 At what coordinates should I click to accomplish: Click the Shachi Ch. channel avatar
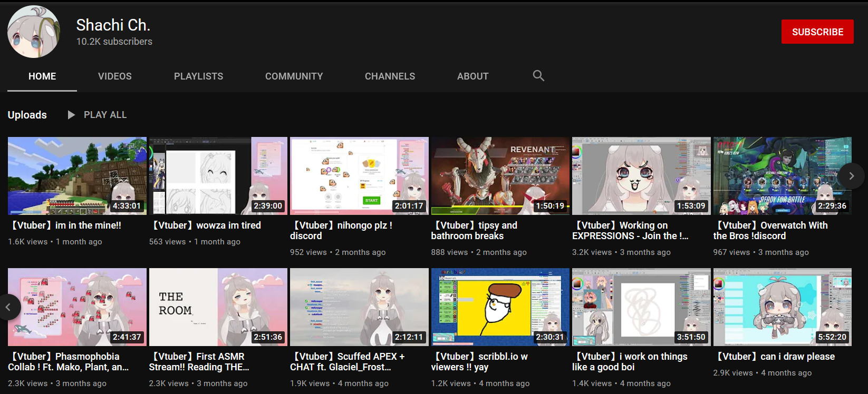[x=34, y=32]
